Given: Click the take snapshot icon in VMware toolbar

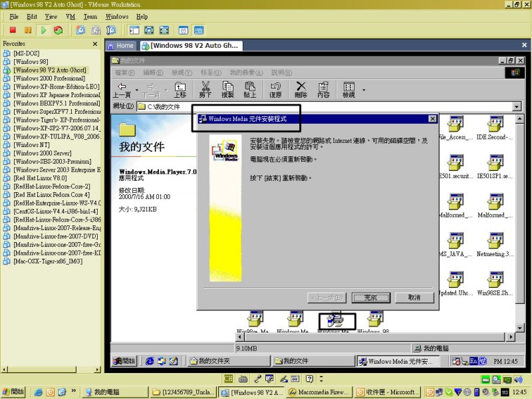Looking at the screenshot, I should coord(80,30).
